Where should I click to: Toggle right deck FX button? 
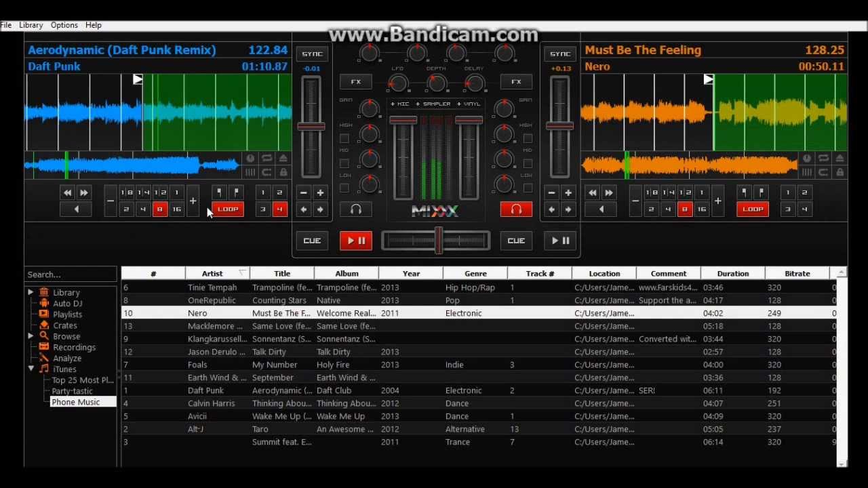(516, 82)
